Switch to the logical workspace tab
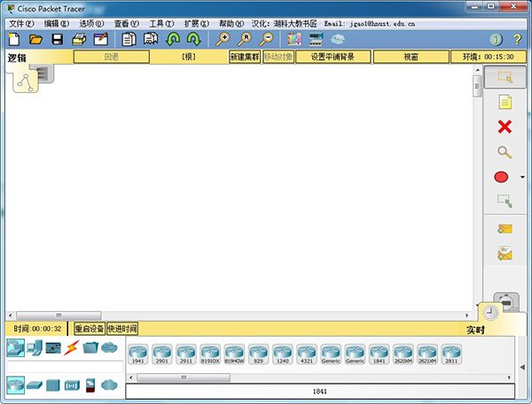Viewport: 532px width, 404px height. pos(26,83)
